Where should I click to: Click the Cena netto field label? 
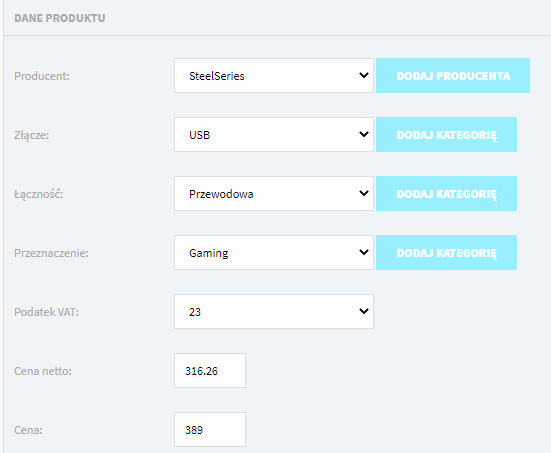tap(43, 371)
